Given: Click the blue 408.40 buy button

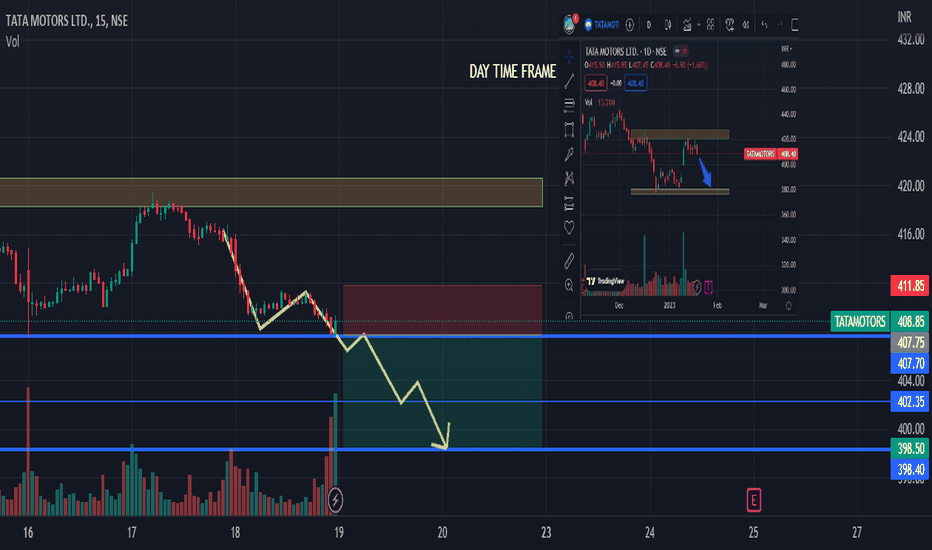Looking at the screenshot, I should click(x=635, y=83).
